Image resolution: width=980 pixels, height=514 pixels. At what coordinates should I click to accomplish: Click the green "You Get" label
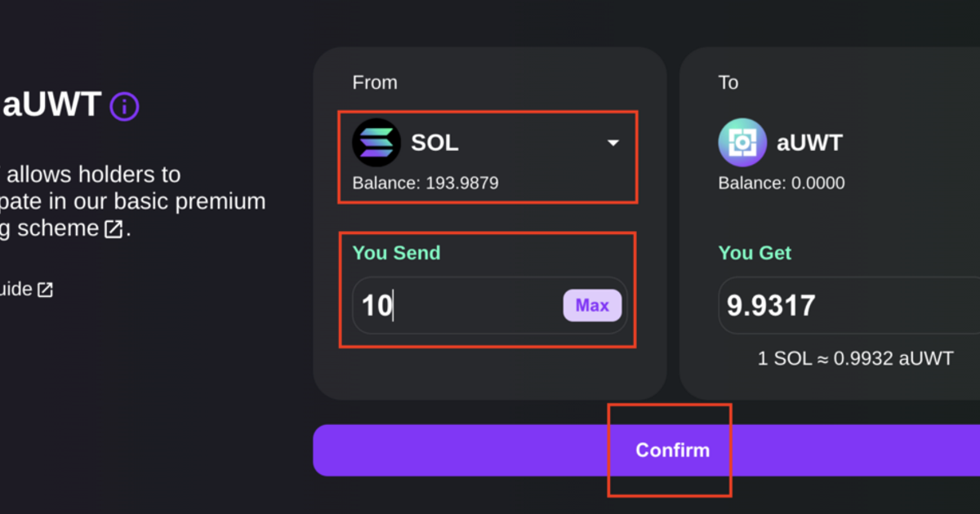[755, 253]
